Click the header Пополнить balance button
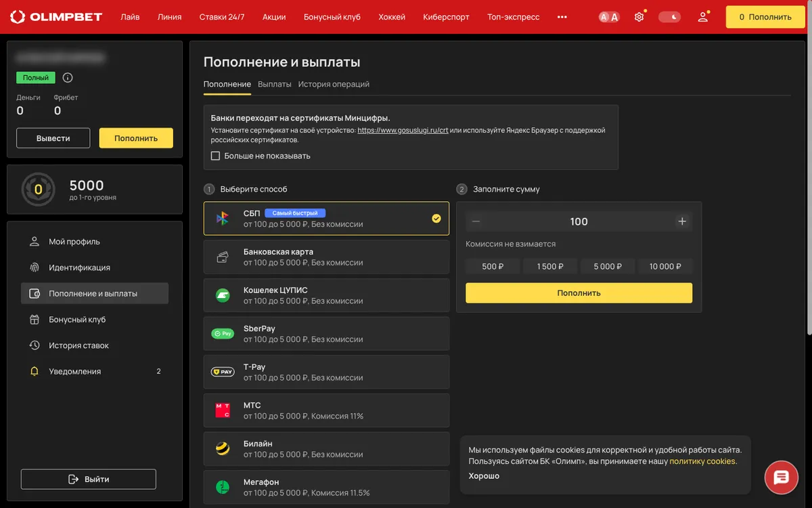The height and width of the screenshot is (508, 812). tap(765, 17)
